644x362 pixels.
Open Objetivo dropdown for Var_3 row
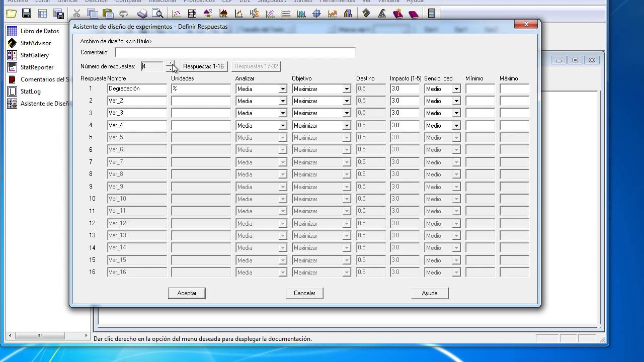point(347,113)
